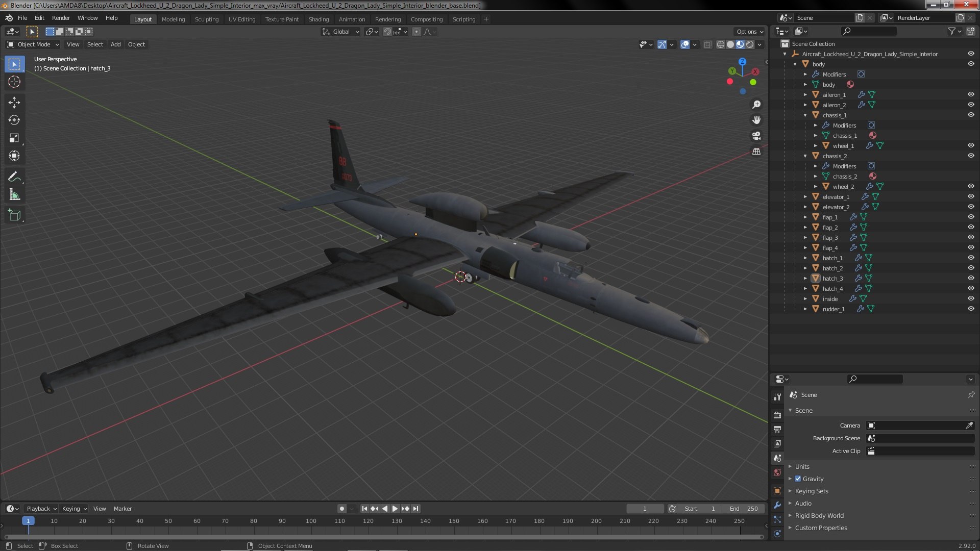
Task: Open the Playback popover in timeline
Action: tap(41, 509)
